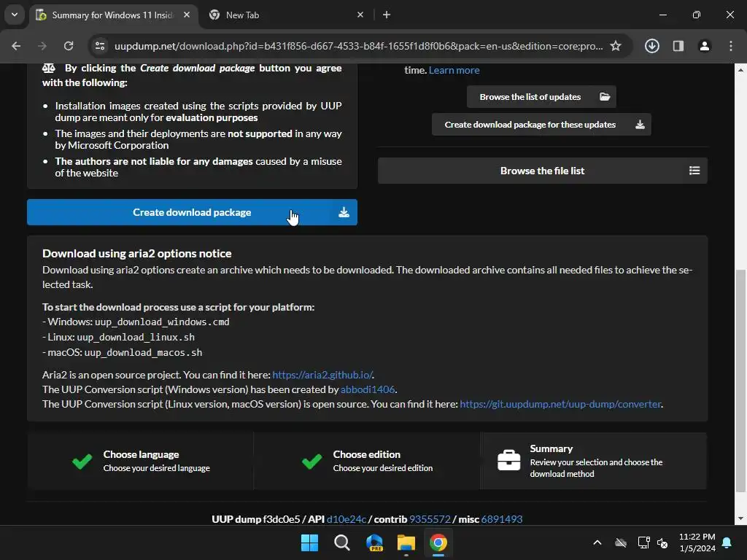
Task: Close the New Tab tab
Action: 360,15
